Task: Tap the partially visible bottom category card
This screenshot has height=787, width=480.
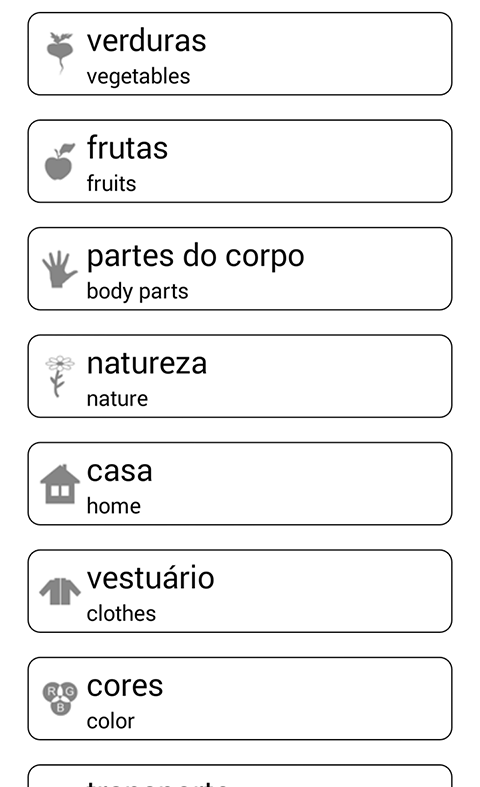Action: [240, 776]
